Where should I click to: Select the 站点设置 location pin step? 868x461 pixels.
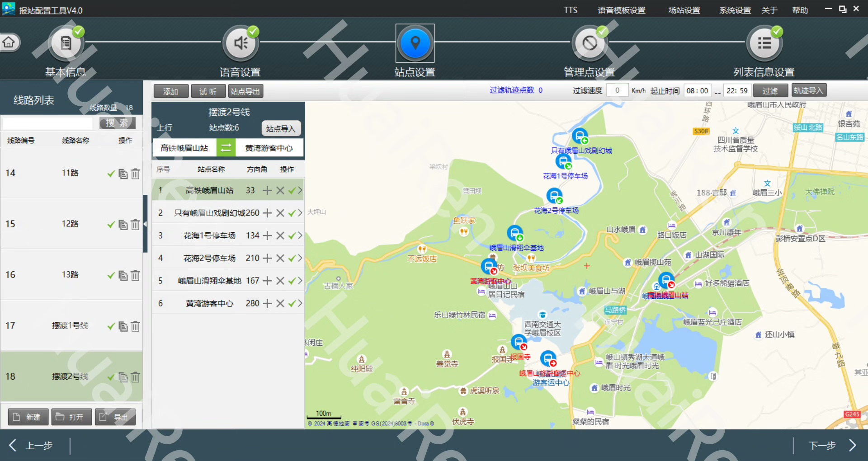click(x=415, y=43)
